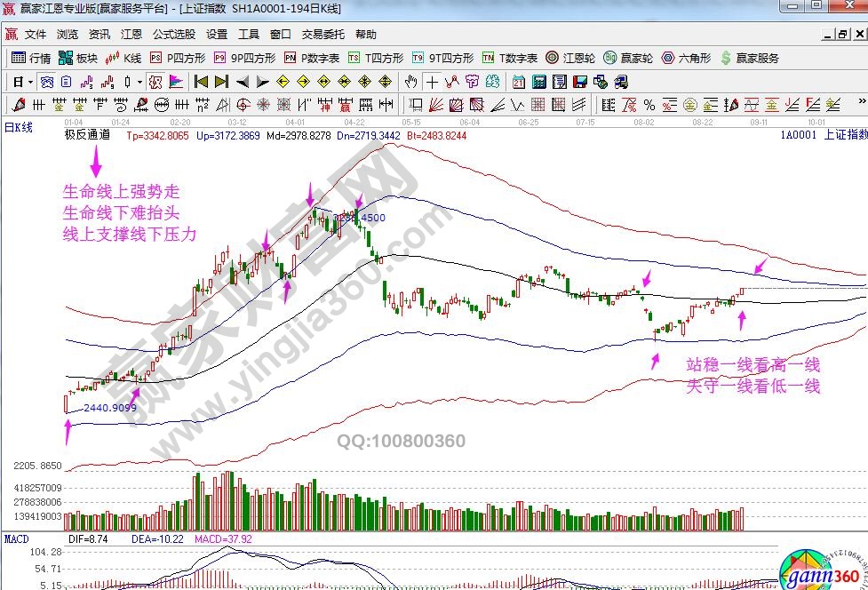Click the calendar date icon
This screenshot has height=590, width=868.
[x=519, y=82]
